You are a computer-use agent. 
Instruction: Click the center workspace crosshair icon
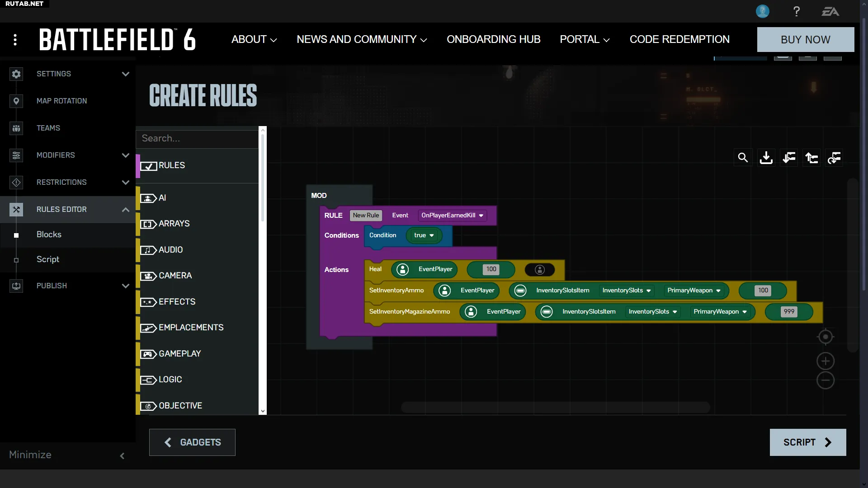coord(826,337)
